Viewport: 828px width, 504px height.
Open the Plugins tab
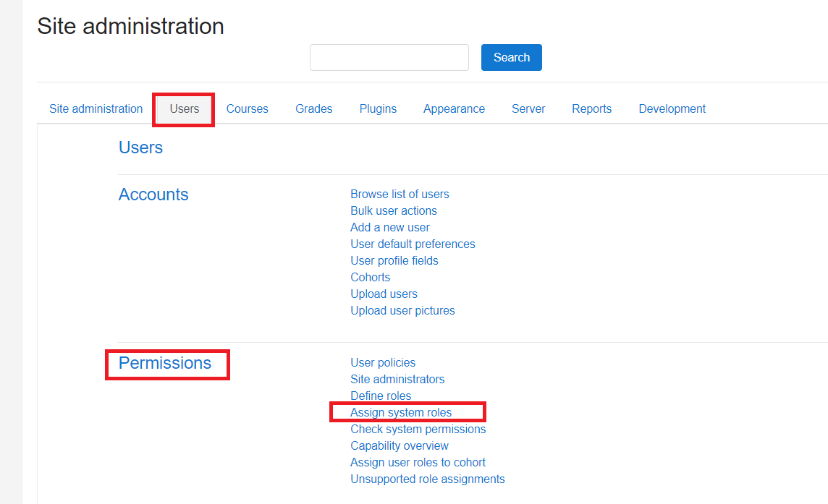pyautogui.click(x=378, y=108)
